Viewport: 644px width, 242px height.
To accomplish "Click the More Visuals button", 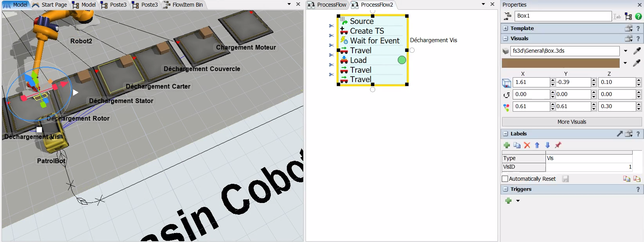I will [572, 122].
